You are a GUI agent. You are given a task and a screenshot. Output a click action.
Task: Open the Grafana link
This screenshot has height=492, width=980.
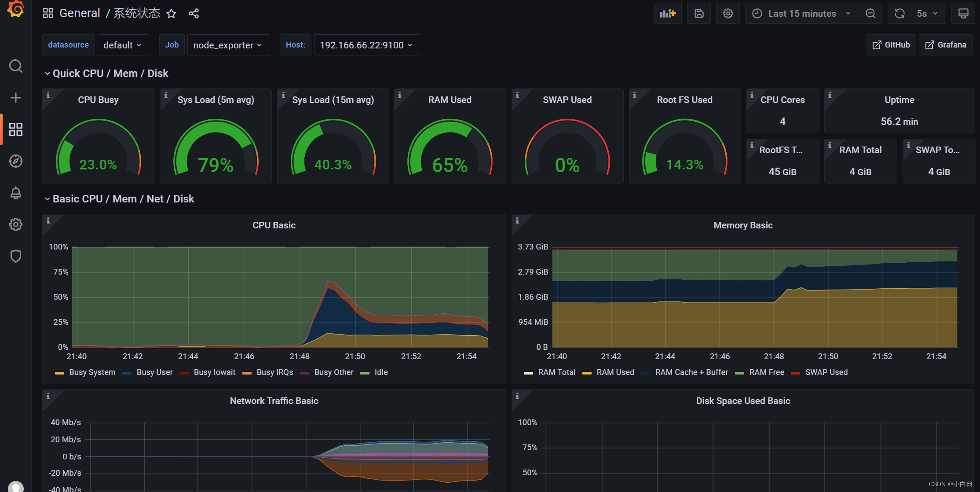tap(946, 45)
